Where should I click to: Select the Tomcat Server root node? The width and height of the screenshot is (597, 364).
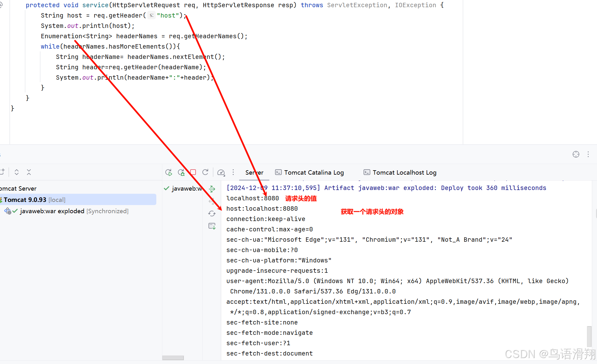pos(18,188)
